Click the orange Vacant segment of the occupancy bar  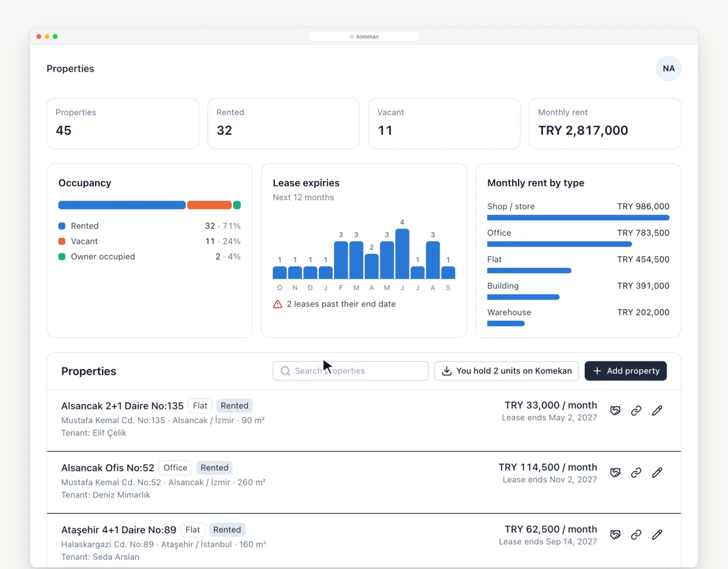(209, 205)
